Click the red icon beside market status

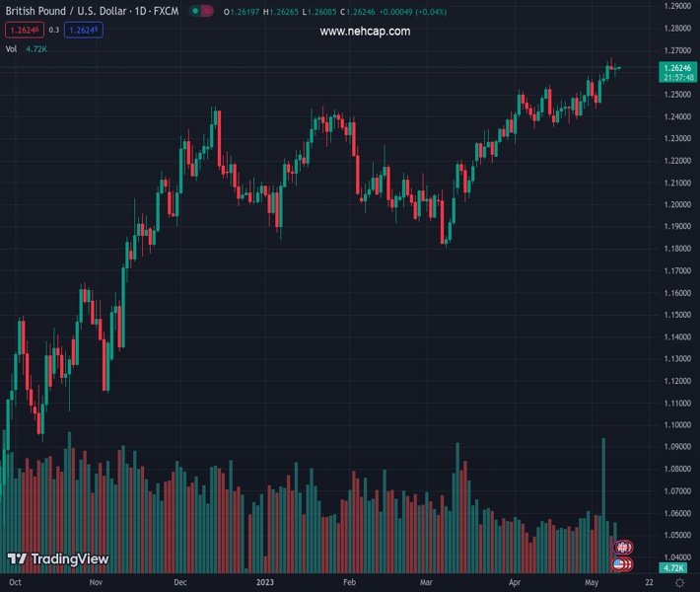207,12
